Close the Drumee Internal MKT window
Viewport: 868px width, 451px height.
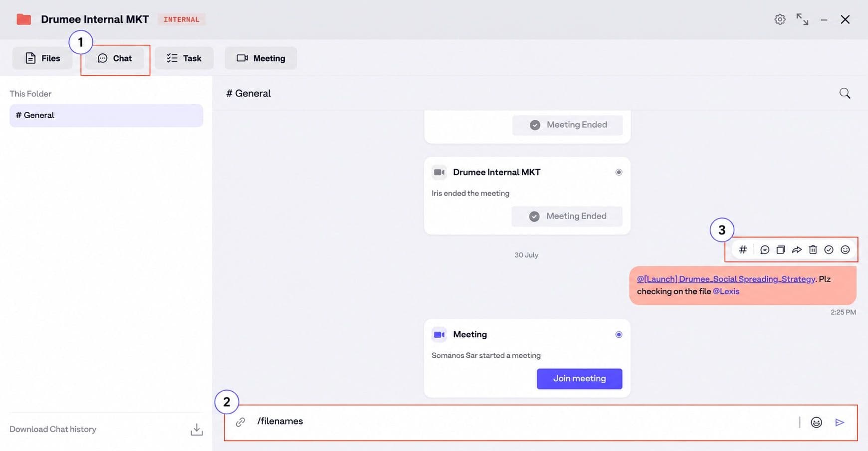point(845,19)
